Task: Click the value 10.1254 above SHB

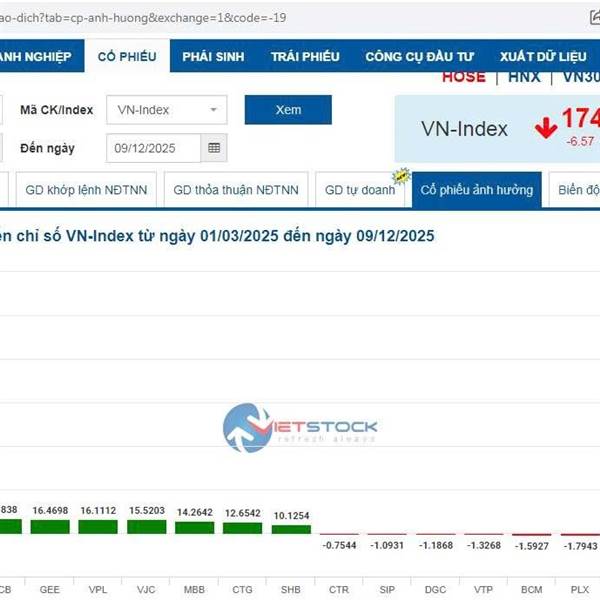Action: [x=291, y=515]
